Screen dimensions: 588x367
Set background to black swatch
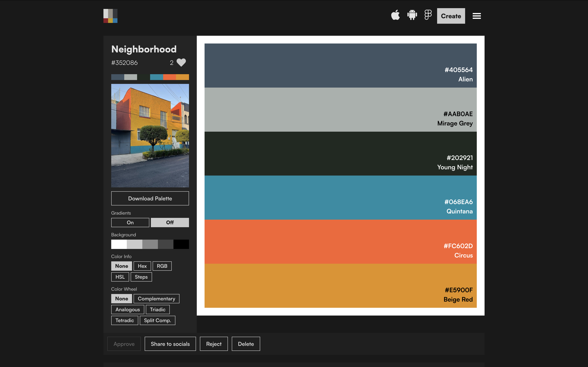(x=181, y=244)
